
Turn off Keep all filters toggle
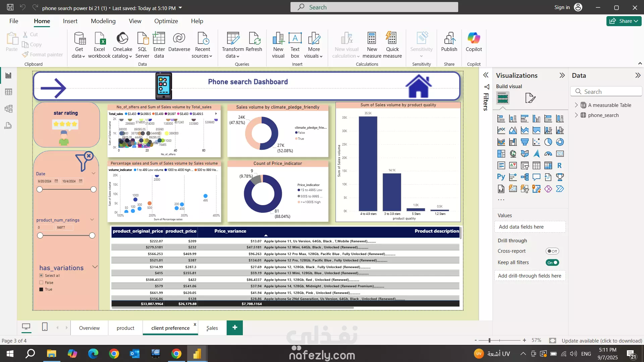[552, 262]
